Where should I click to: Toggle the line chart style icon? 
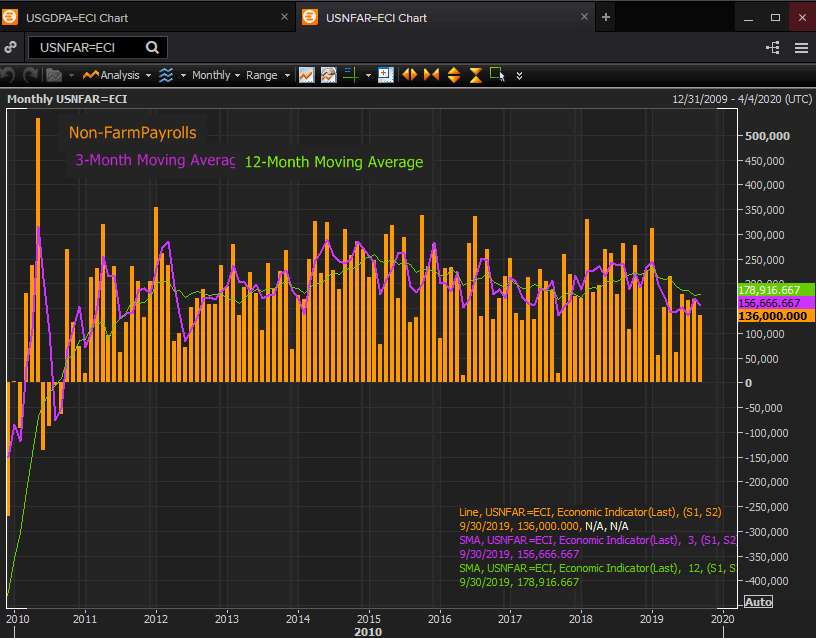point(306,75)
